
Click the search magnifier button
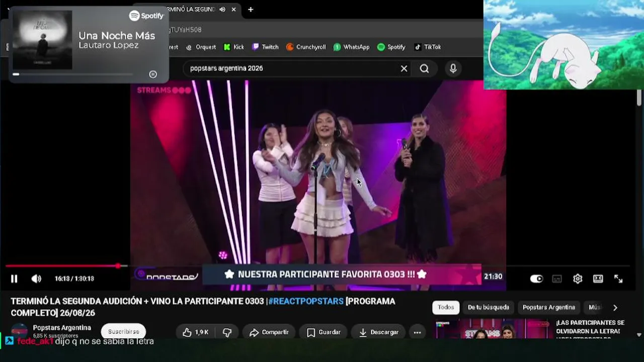[424, 68]
